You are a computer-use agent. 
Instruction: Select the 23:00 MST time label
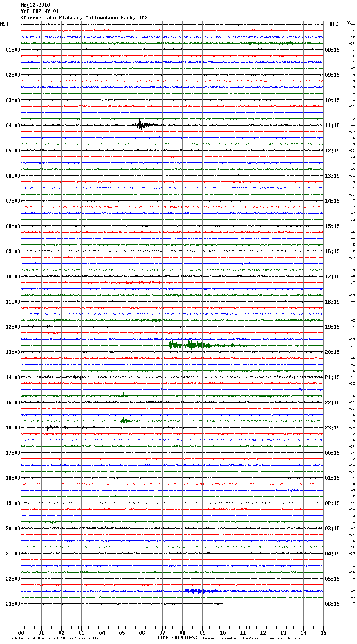13,604
